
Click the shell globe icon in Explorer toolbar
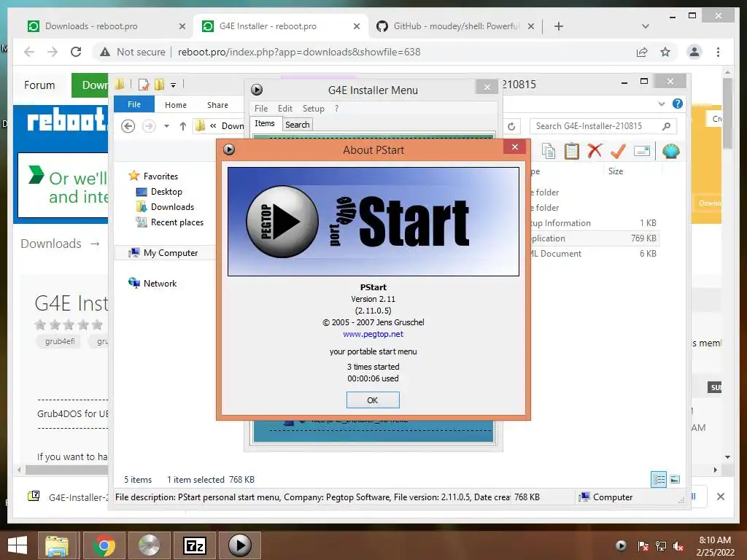[671, 152]
